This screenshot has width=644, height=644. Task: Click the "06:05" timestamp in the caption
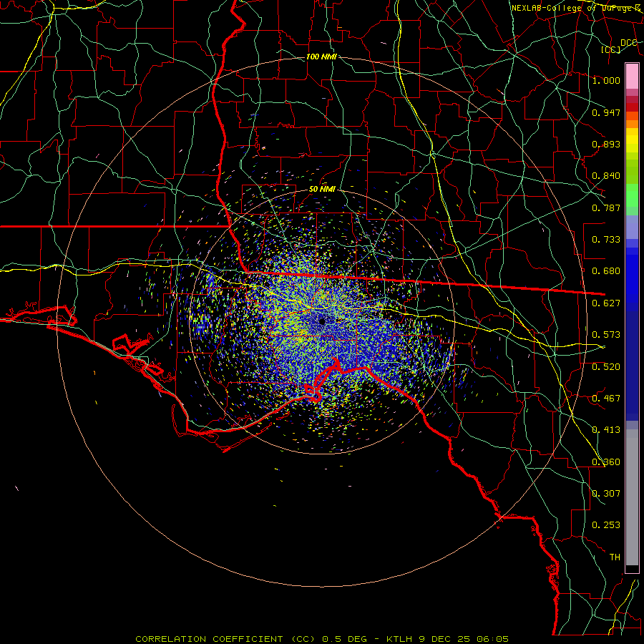pos(492,639)
